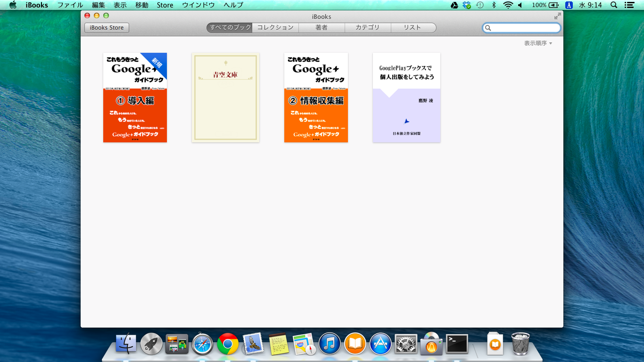
Task: Open the GooglePlayブックスで個人出版 book
Action: [x=406, y=98]
